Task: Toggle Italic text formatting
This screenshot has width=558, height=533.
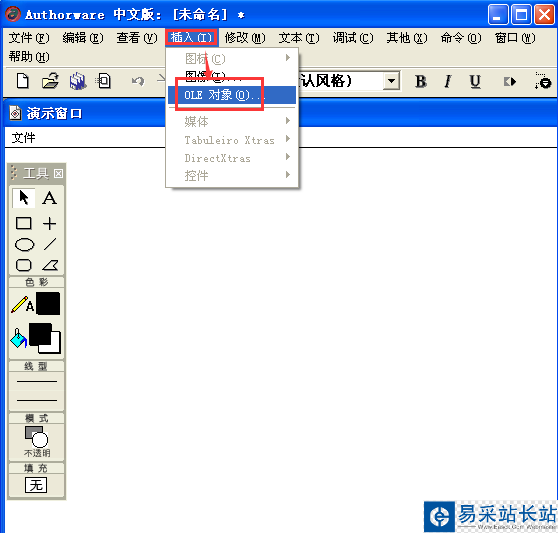Action: tap(448, 81)
